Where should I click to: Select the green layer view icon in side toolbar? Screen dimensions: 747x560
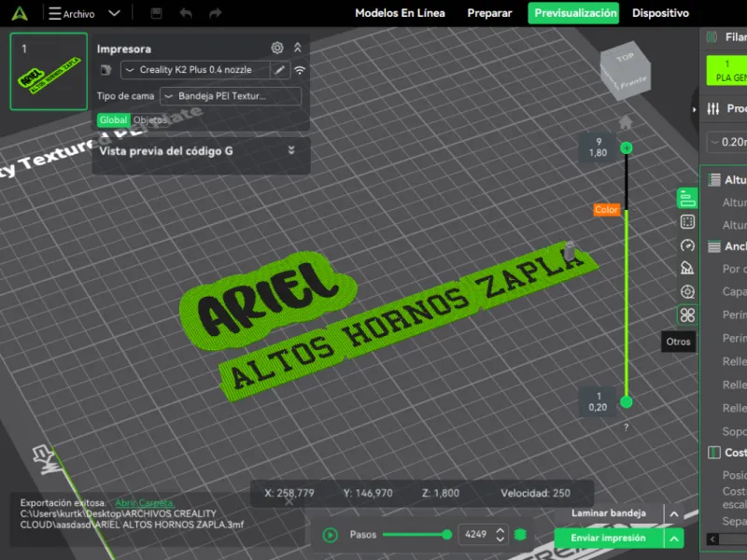click(687, 198)
